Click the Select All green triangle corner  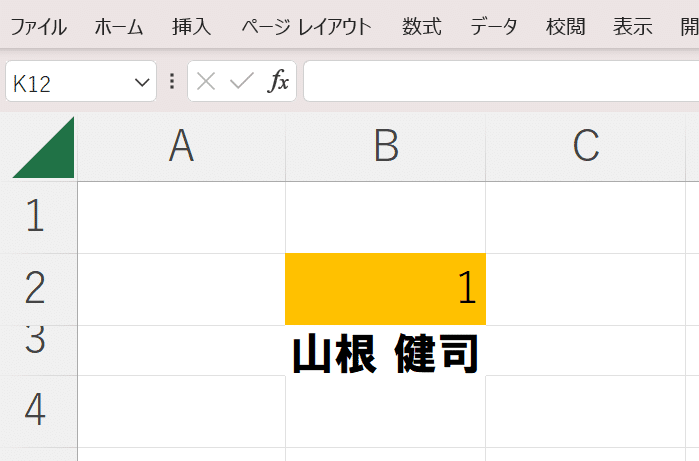[x=44, y=148]
